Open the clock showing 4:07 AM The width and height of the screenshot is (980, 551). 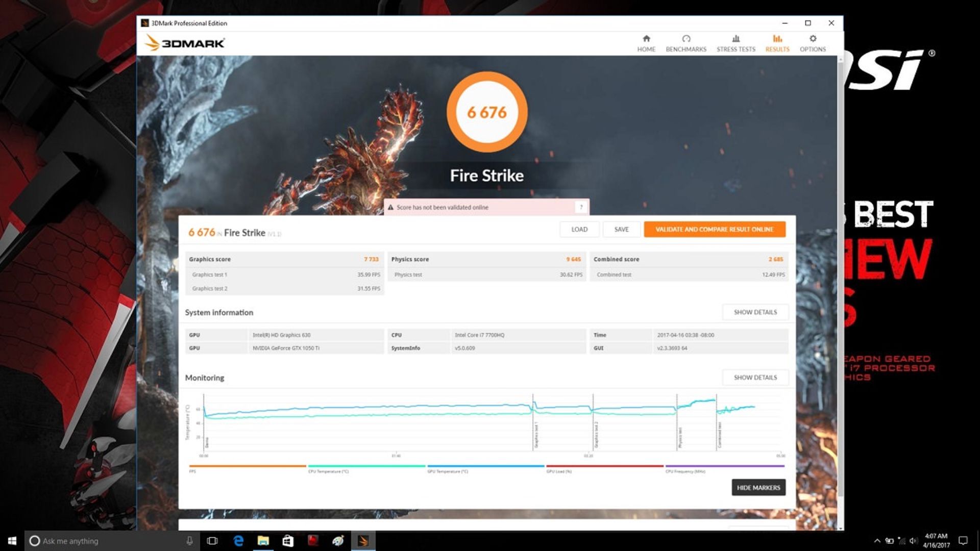[936, 541]
